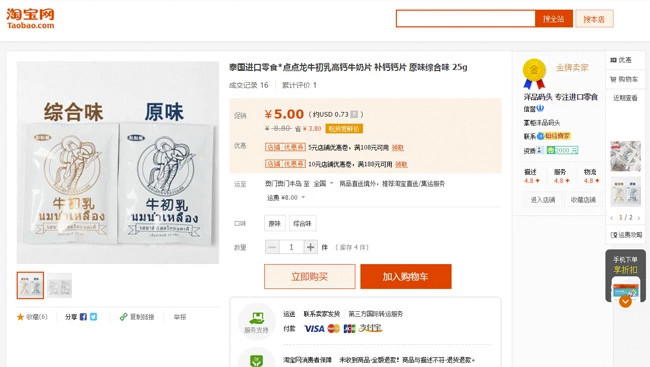The height and width of the screenshot is (367, 650).
Task: Share product via Twitter icon
Action: [x=94, y=317]
